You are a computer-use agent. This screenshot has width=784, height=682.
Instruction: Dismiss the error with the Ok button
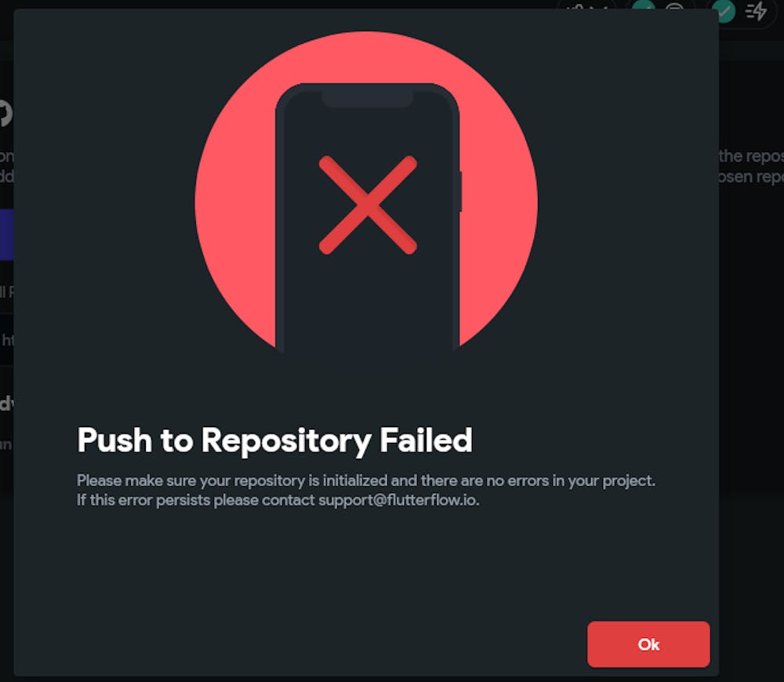point(648,644)
